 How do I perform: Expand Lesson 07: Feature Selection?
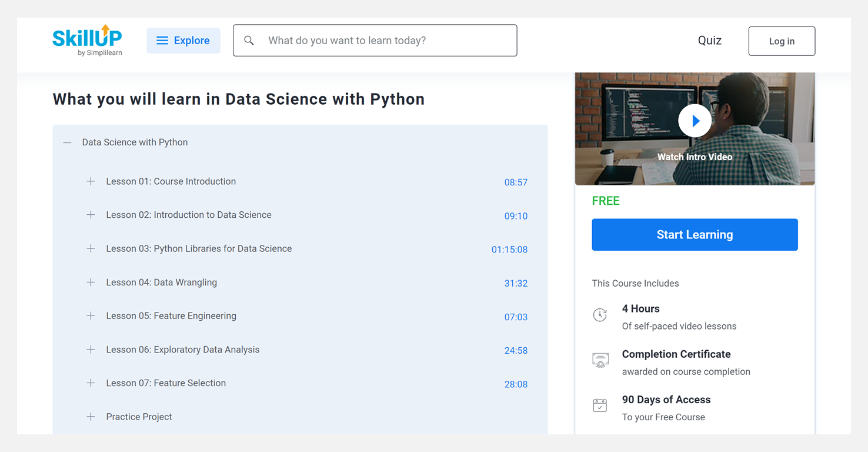[x=91, y=383]
